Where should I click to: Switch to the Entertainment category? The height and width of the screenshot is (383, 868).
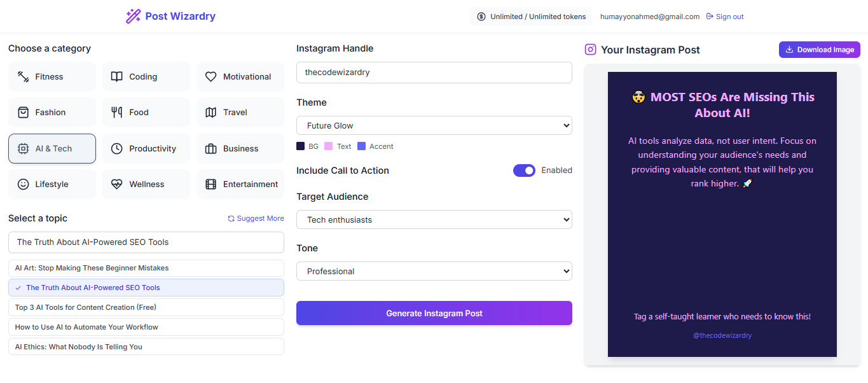click(x=240, y=185)
